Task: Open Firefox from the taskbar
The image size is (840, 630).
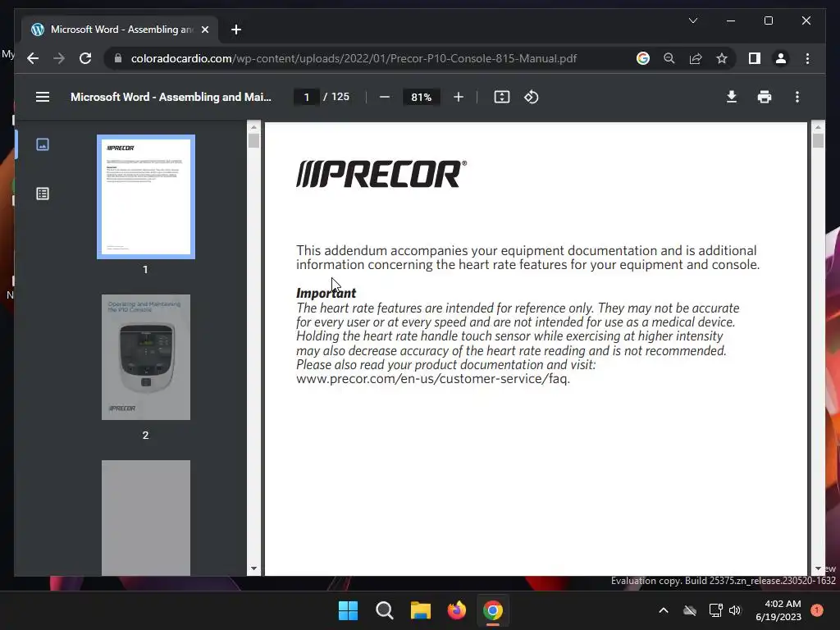Action: tap(456, 610)
